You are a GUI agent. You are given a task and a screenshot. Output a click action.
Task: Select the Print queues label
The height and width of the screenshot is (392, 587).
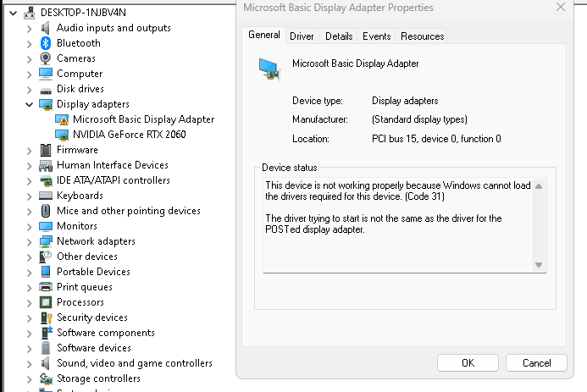[x=85, y=287]
